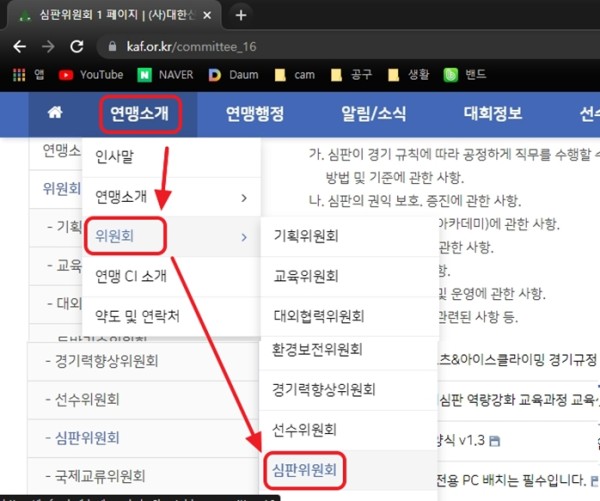This screenshot has width=600, height=501.
Task: Open the YouTube bookmark
Action: point(91,75)
